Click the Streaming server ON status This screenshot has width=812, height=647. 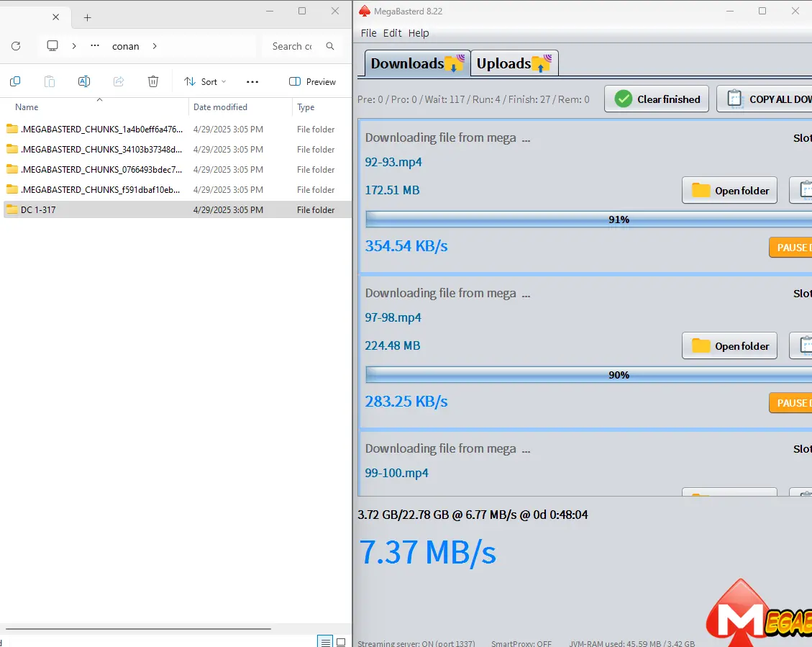pyautogui.click(x=416, y=643)
